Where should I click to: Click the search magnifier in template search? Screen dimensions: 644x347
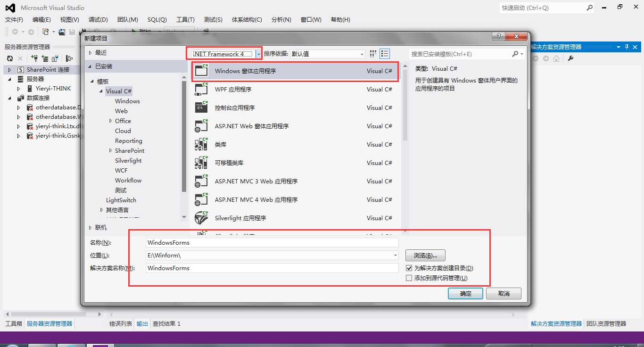pos(515,54)
